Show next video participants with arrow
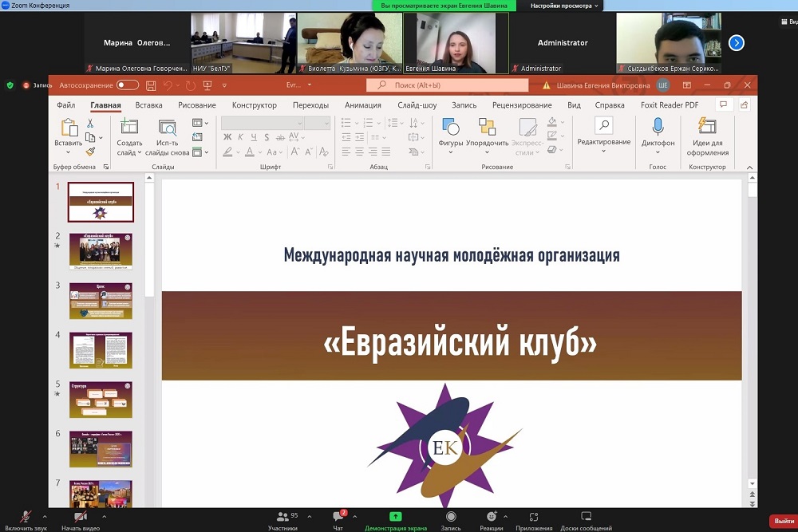 click(737, 43)
